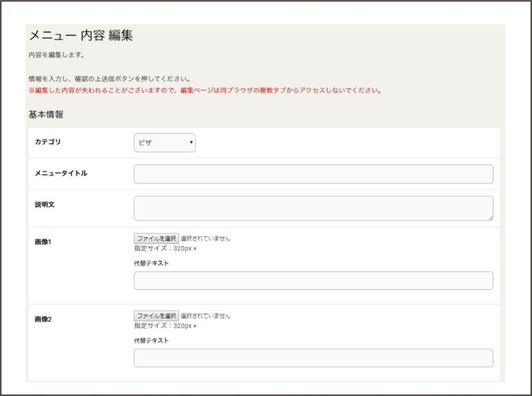Click inside the 説明文 textarea

tap(314, 208)
